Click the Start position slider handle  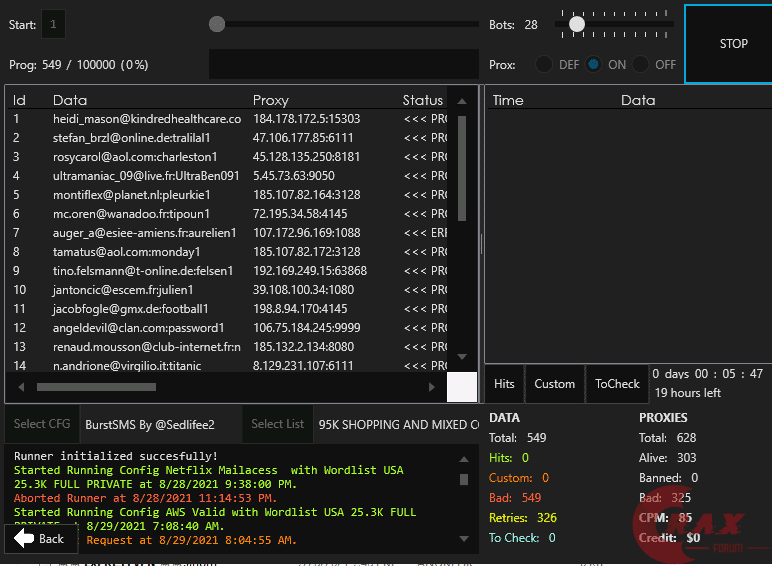(x=217, y=24)
